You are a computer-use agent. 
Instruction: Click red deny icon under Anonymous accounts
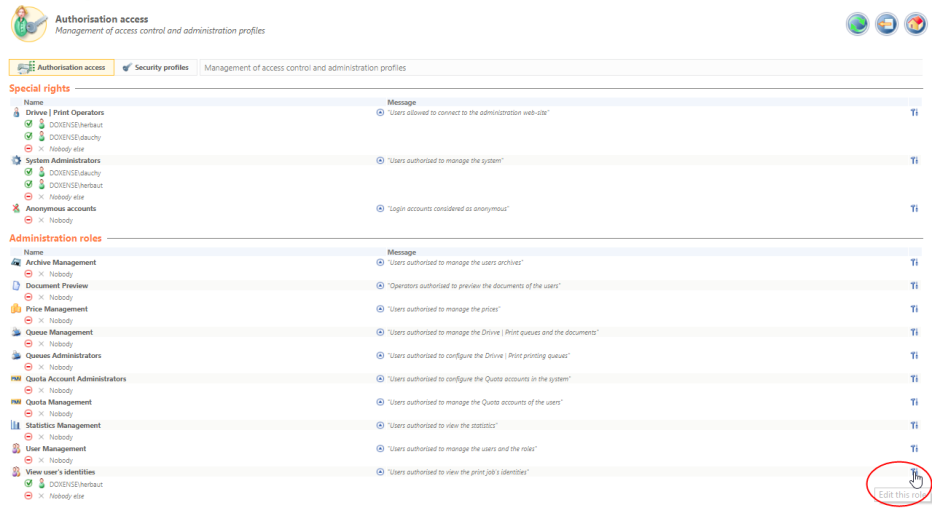[29, 220]
